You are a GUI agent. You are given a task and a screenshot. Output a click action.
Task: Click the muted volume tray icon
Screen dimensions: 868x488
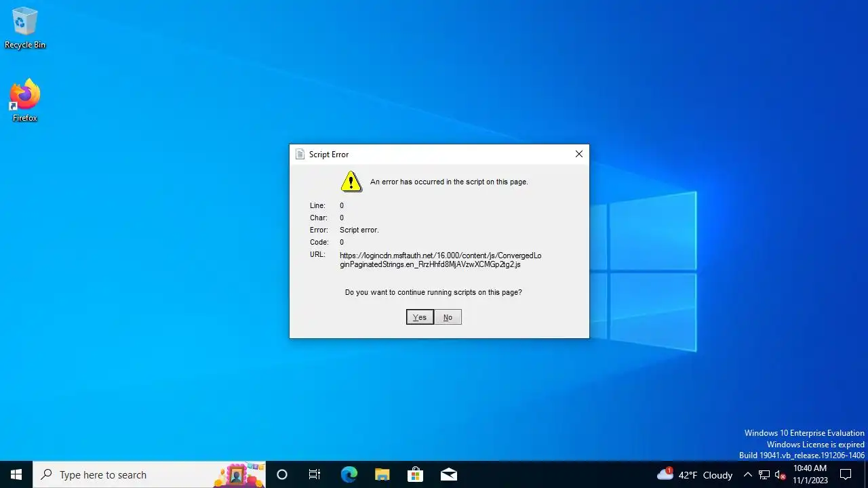[780, 474]
